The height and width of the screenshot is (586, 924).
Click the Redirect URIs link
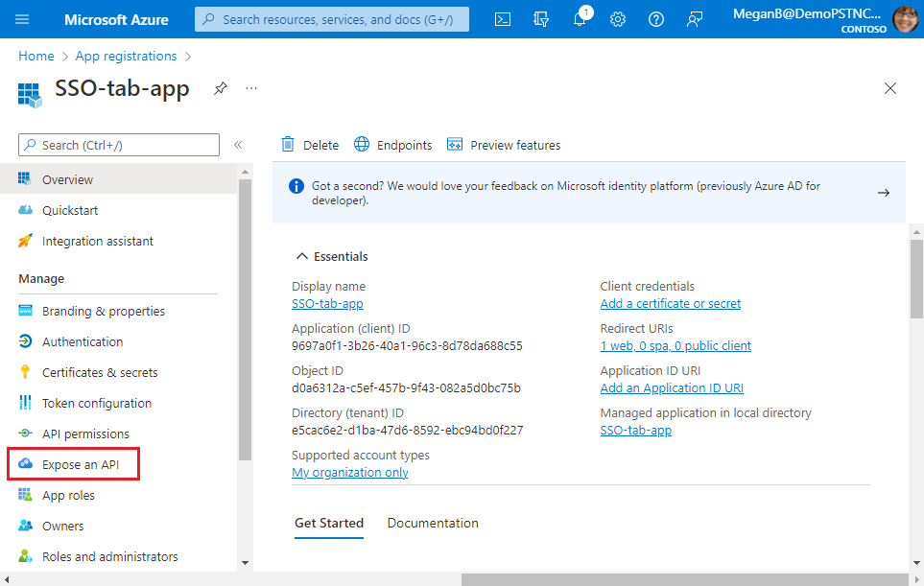pyautogui.click(x=675, y=345)
